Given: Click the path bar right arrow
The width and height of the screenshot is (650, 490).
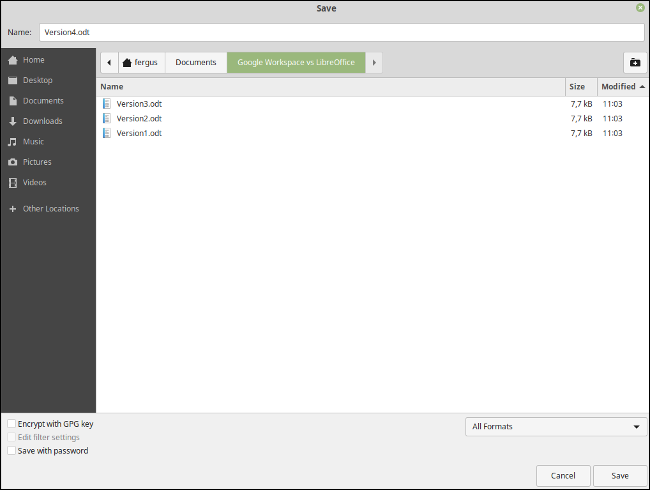Looking at the screenshot, I should coord(374,62).
